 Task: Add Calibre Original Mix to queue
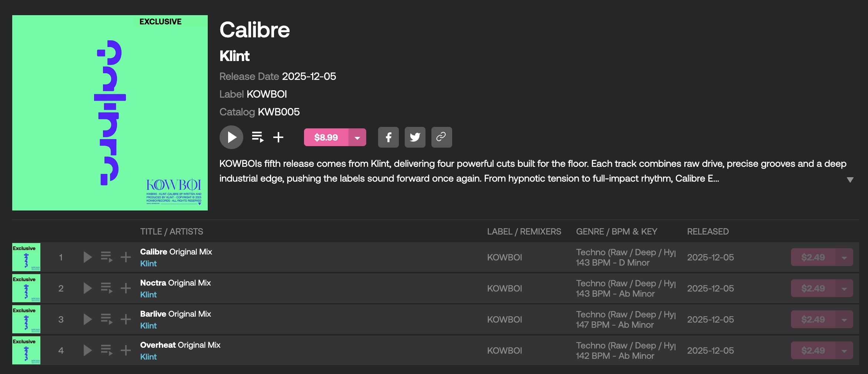click(107, 257)
